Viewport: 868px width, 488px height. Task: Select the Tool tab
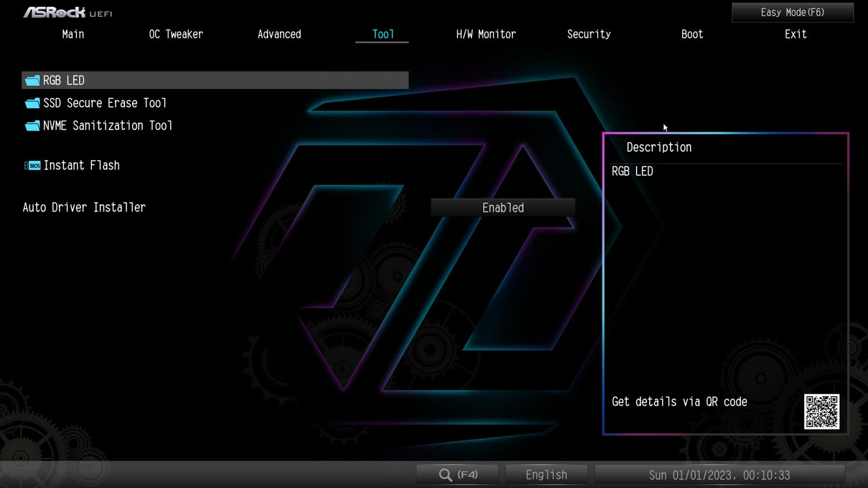pos(382,34)
